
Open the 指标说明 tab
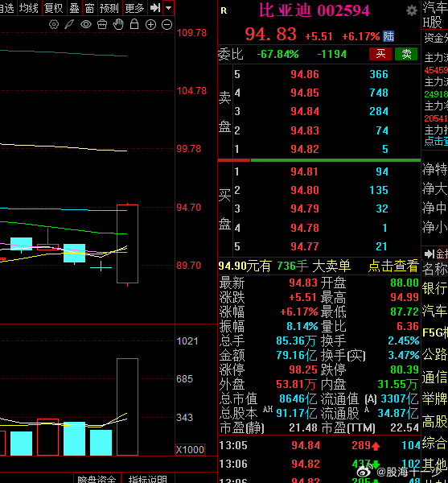(147, 478)
